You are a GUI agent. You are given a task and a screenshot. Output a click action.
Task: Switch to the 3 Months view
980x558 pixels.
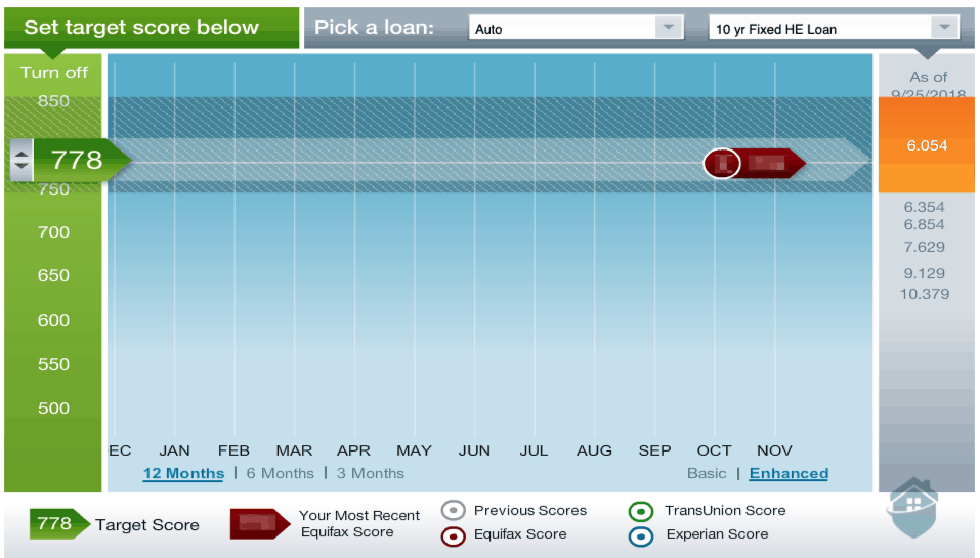point(370,473)
